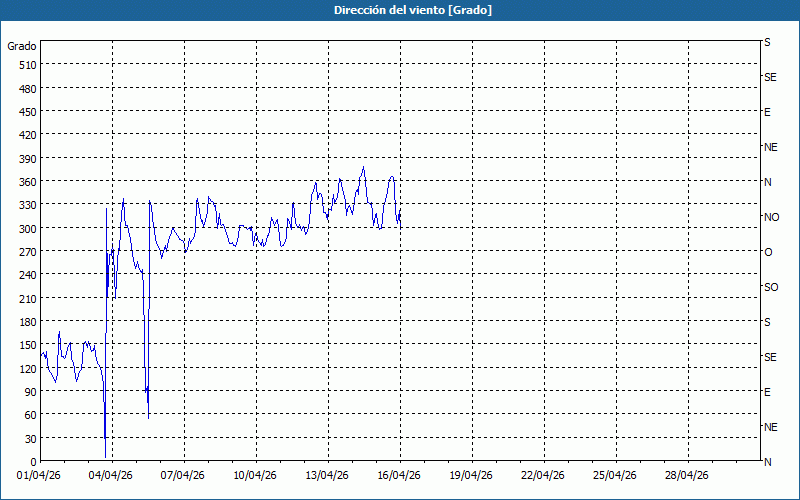Click the 10/04/26 date on x-axis

pyautogui.click(x=256, y=476)
